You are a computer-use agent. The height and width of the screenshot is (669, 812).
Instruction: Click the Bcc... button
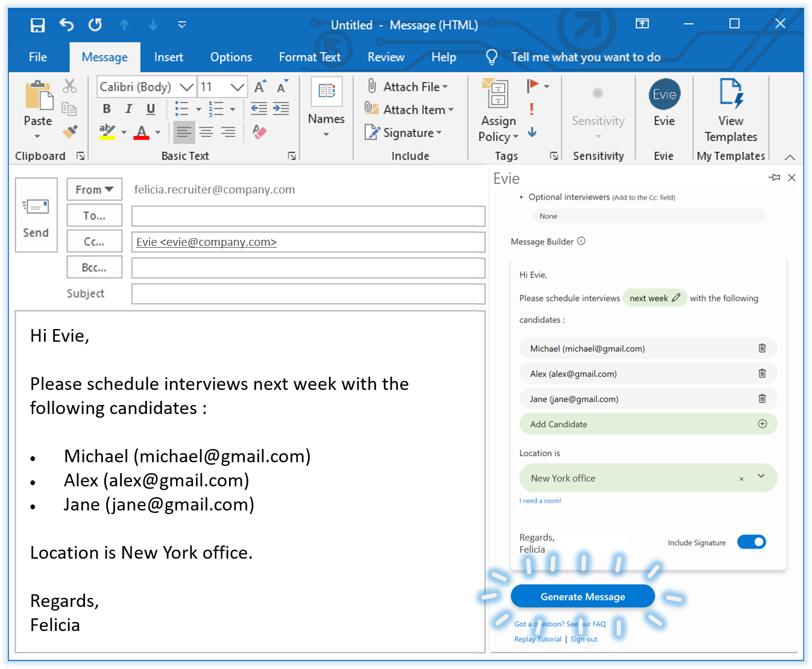tap(95, 267)
